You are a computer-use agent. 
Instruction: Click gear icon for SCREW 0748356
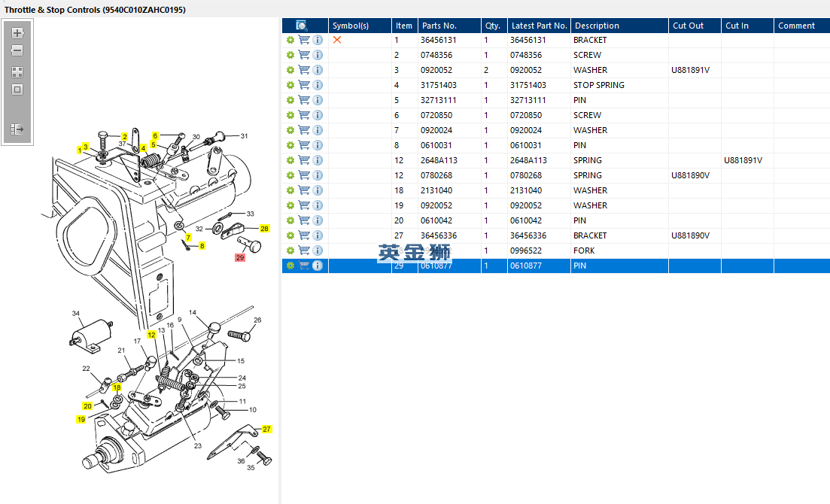[290, 55]
